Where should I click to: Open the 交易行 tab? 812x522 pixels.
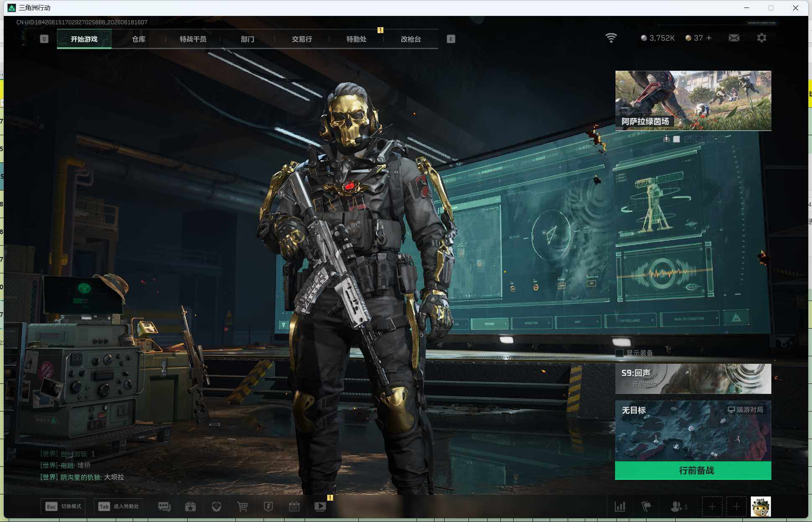click(x=302, y=39)
